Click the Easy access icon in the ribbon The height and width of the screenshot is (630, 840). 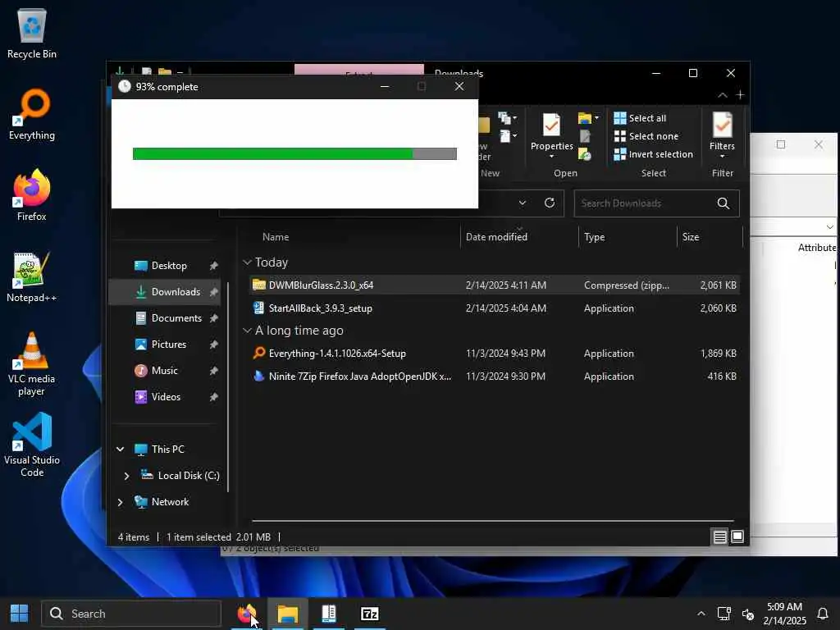click(x=507, y=136)
